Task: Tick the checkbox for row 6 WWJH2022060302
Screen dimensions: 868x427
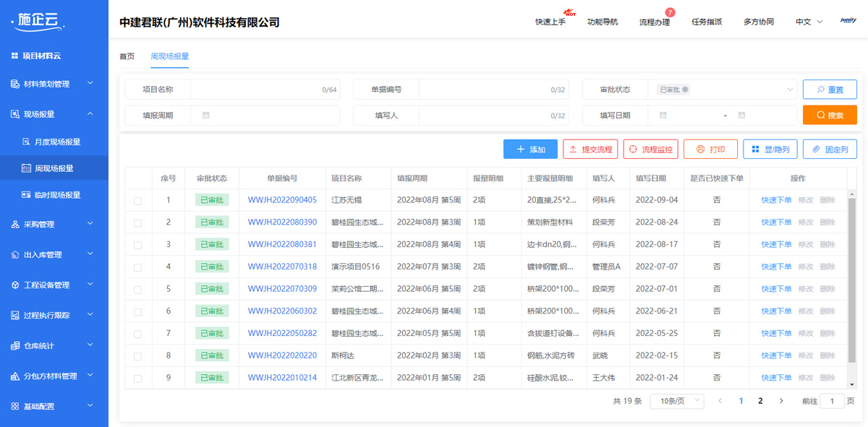Action: pos(138,312)
